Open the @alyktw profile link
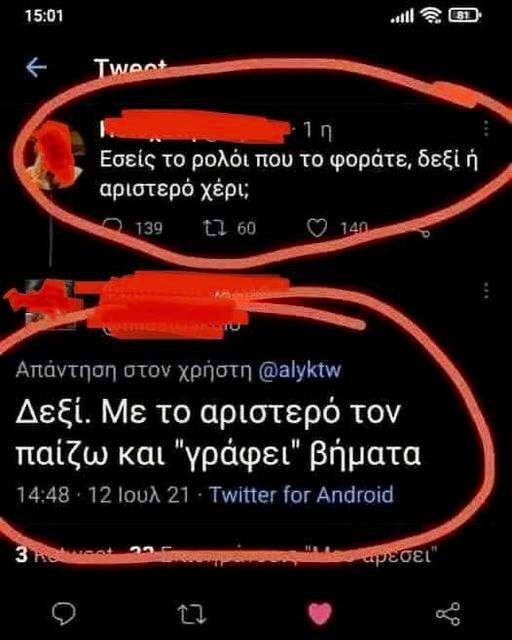Image resolution: width=512 pixels, height=640 pixels. point(300,370)
